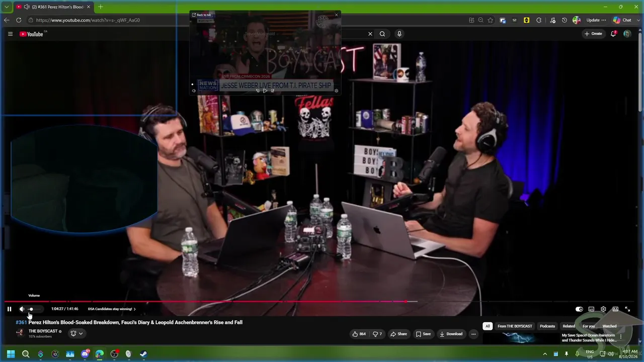Dislike the video

point(377,334)
